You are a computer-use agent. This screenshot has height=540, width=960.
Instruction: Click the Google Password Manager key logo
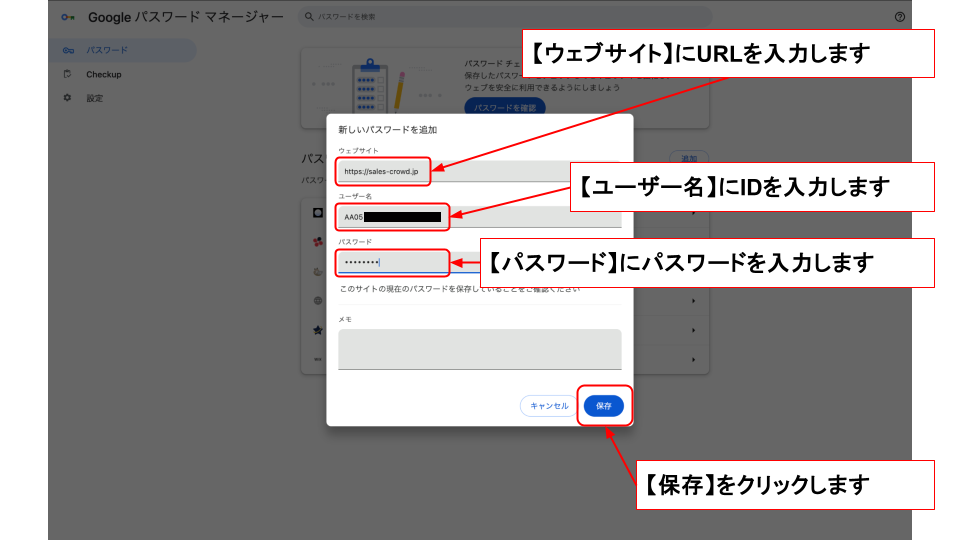[67, 18]
